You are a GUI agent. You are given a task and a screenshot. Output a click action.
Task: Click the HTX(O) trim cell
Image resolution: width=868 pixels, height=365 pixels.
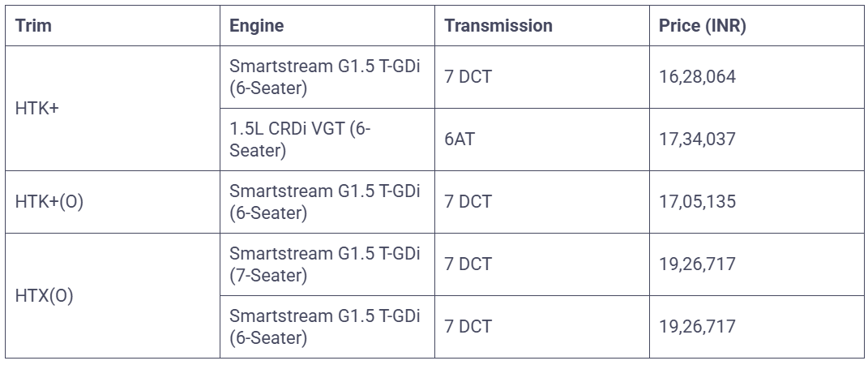coord(45,296)
